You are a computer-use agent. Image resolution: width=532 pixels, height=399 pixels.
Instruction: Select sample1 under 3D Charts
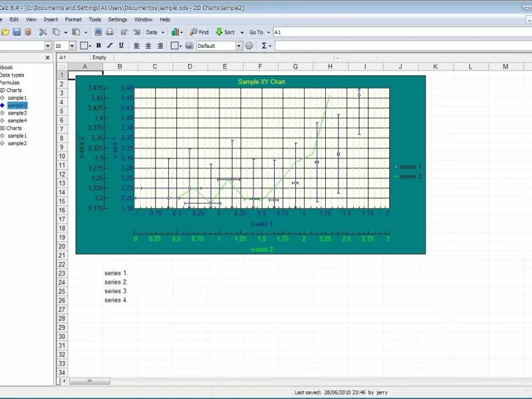coord(17,136)
